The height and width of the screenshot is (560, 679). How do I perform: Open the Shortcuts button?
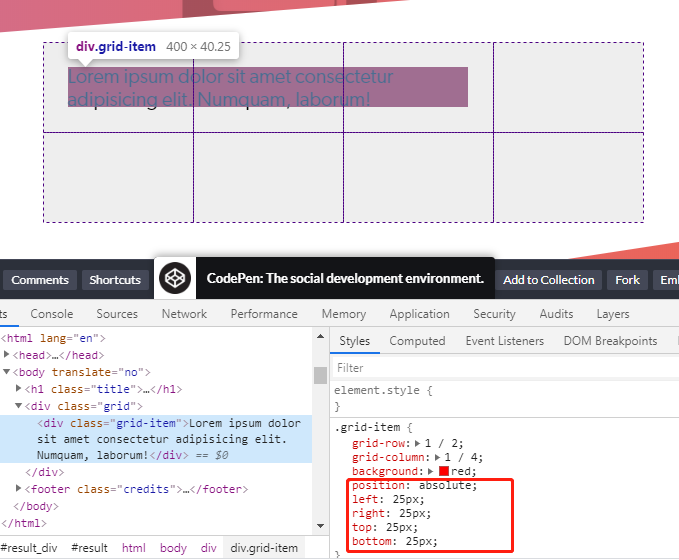click(x=115, y=280)
